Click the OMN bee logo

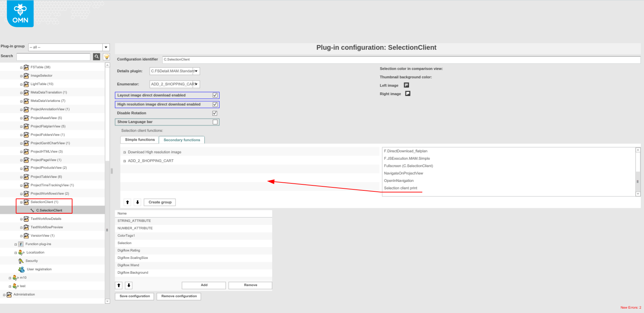click(20, 13)
